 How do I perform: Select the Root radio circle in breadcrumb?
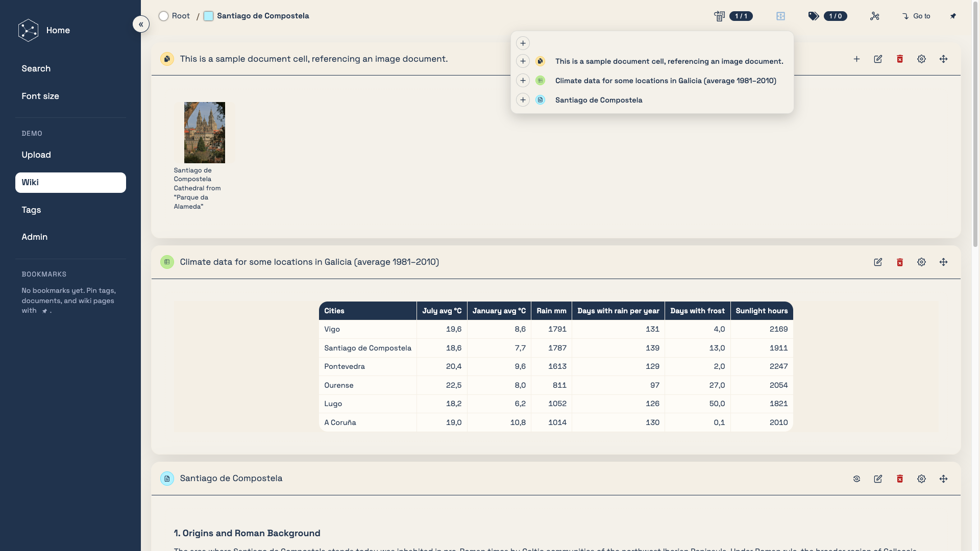pos(163,16)
